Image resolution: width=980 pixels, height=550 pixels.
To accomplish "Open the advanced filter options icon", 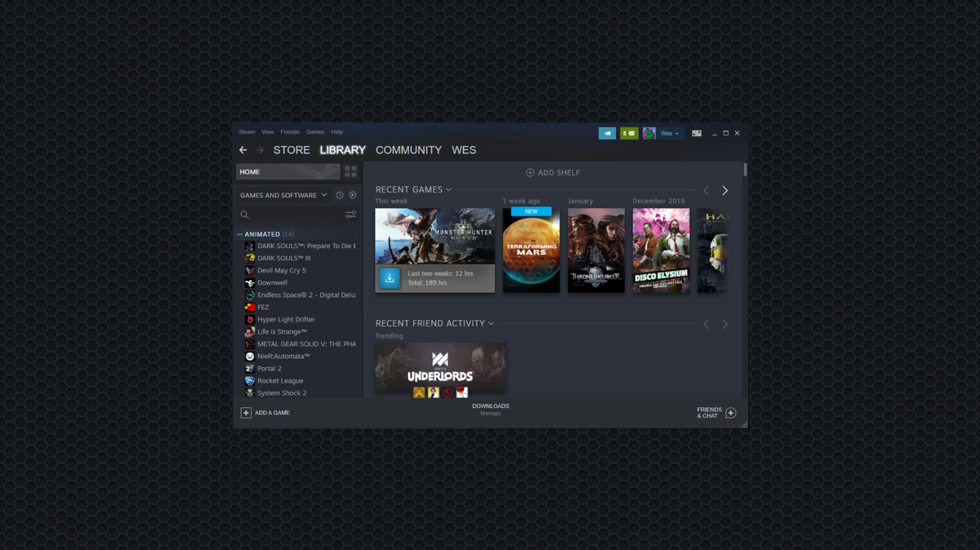I will 350,214.
